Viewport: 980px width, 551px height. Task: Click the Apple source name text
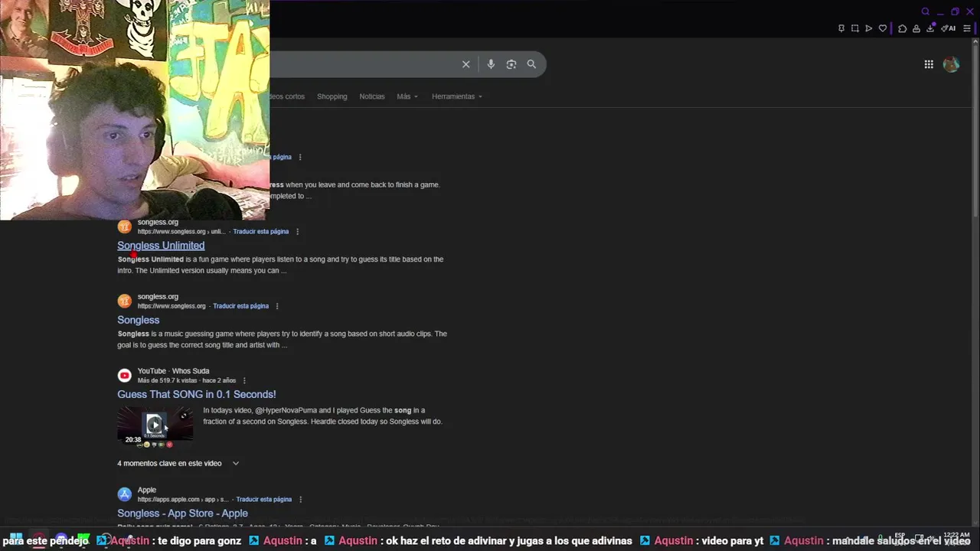tap(147, 490)
